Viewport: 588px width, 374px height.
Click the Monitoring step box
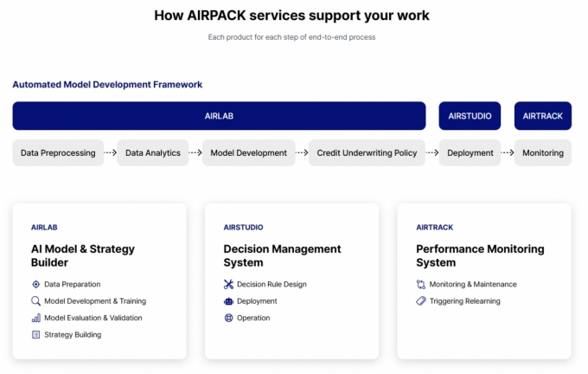[x=542, y=153]
